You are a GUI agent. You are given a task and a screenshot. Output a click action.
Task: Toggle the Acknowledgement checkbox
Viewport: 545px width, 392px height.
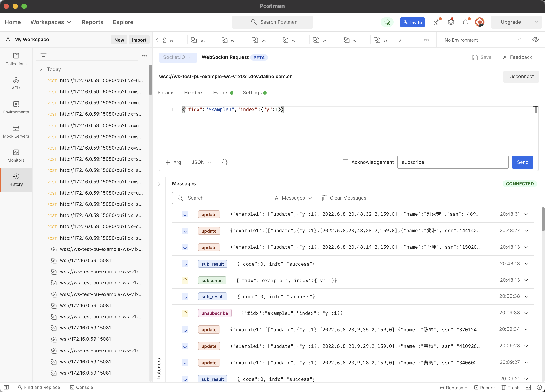tap(345, 162)
